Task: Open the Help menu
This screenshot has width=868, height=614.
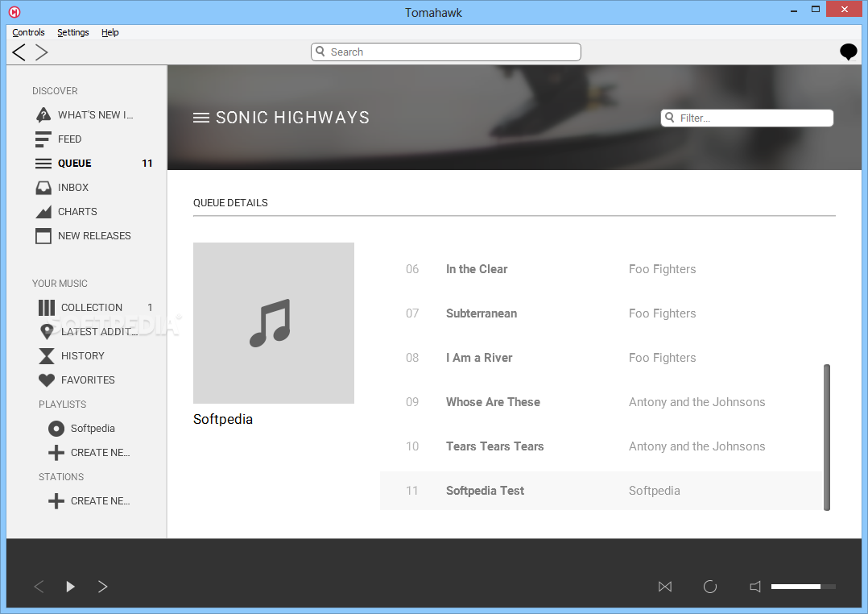Action: (x=110, y=32)
